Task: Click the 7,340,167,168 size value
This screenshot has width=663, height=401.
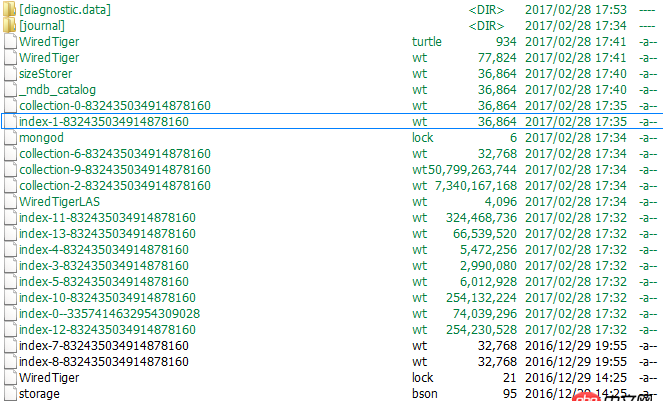Action: pos(476,187)
